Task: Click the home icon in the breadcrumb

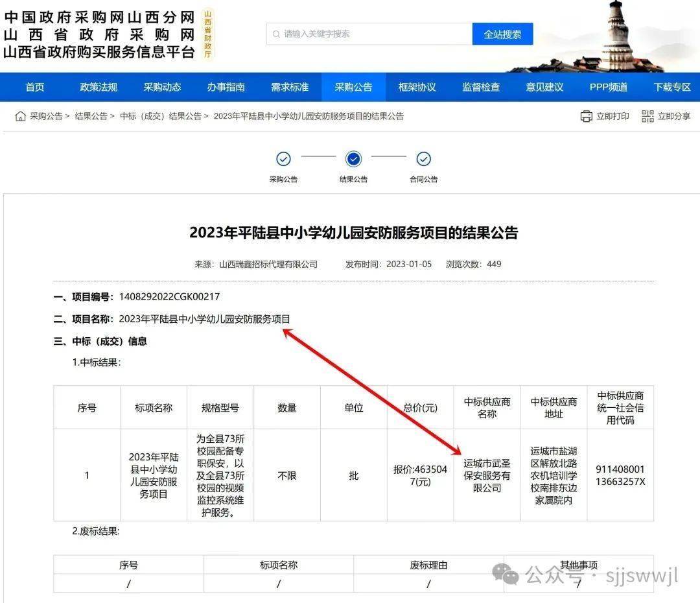Action: click(21, 116)
